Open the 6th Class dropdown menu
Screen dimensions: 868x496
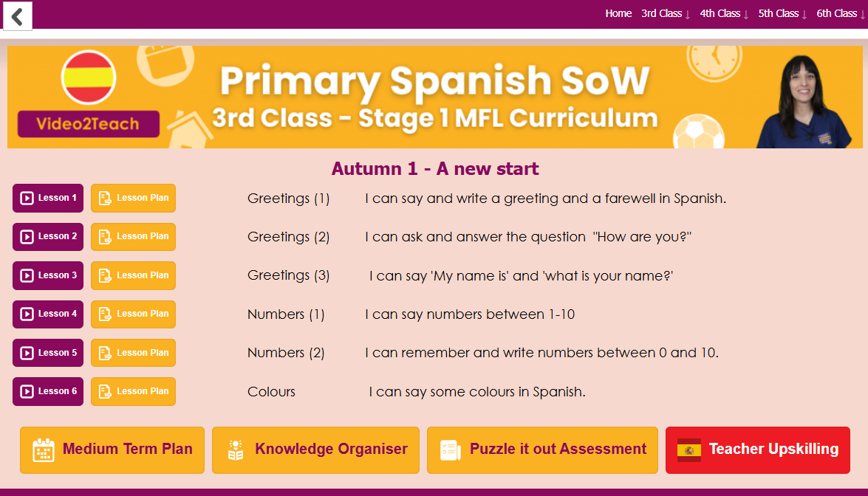tap(841, 13)
